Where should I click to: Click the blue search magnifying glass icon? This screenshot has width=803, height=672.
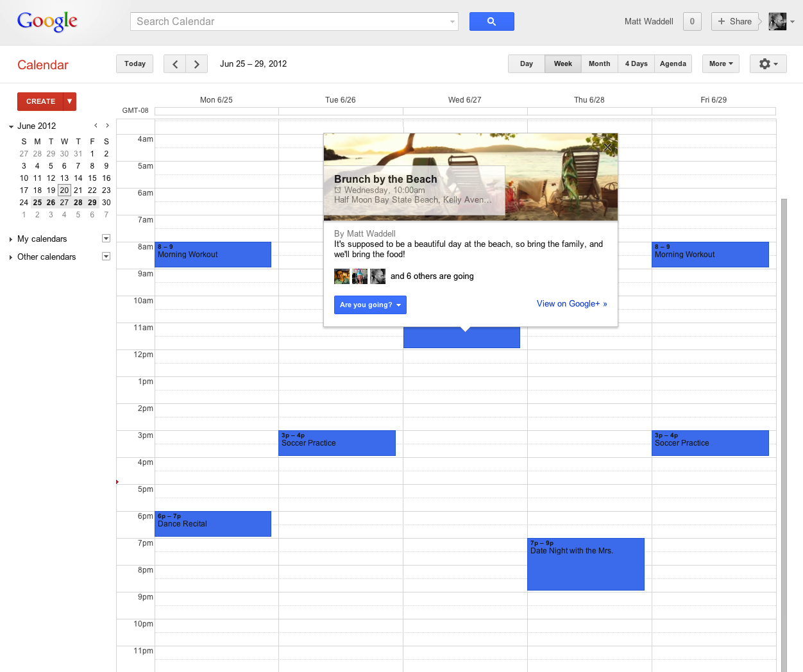pos(491,21)
